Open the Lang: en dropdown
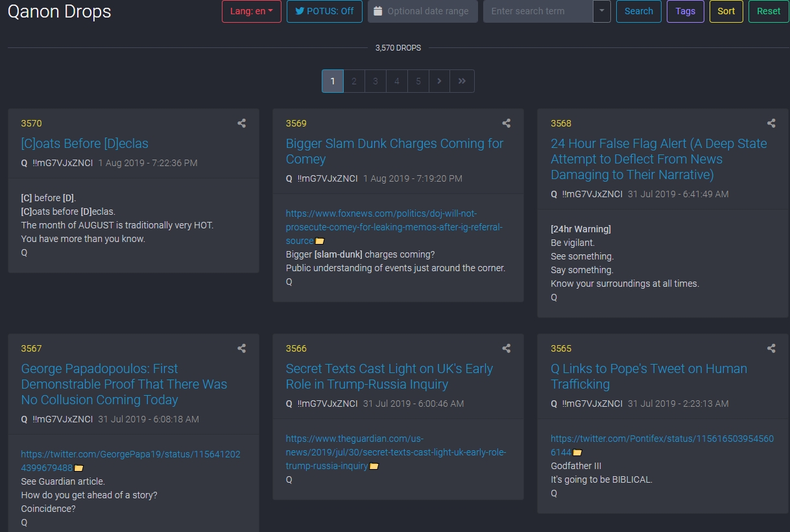790x532 pixels. (x=251, y=11)
